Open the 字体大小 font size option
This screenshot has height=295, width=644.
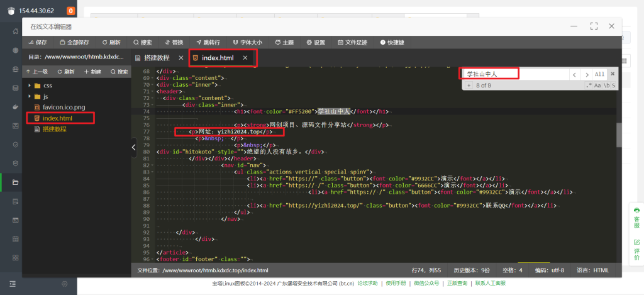click(x=248, y=42)
